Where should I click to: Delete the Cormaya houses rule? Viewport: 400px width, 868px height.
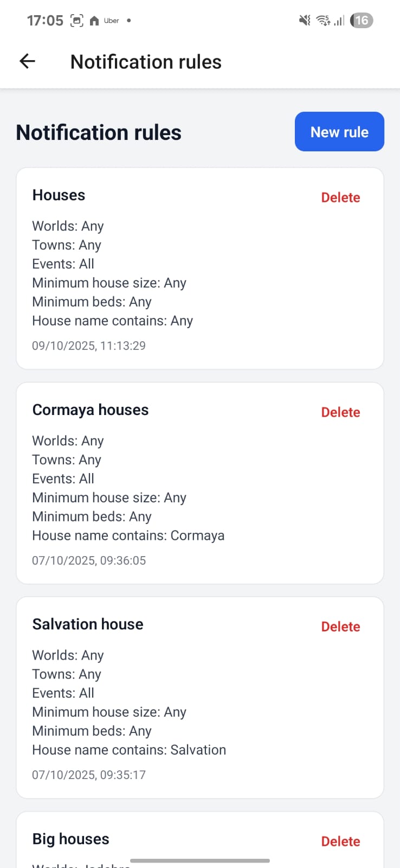pos(340,412)
